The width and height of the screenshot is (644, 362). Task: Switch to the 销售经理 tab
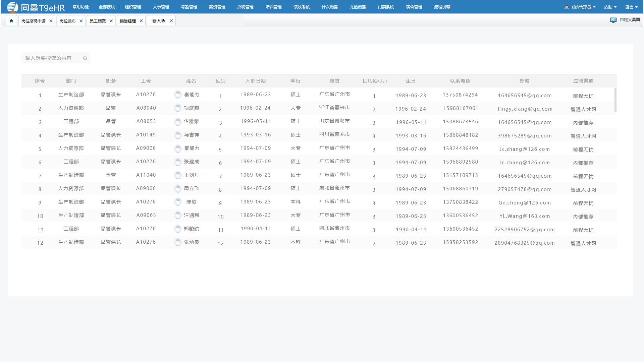pyautogui.click(x=128, y=21)
